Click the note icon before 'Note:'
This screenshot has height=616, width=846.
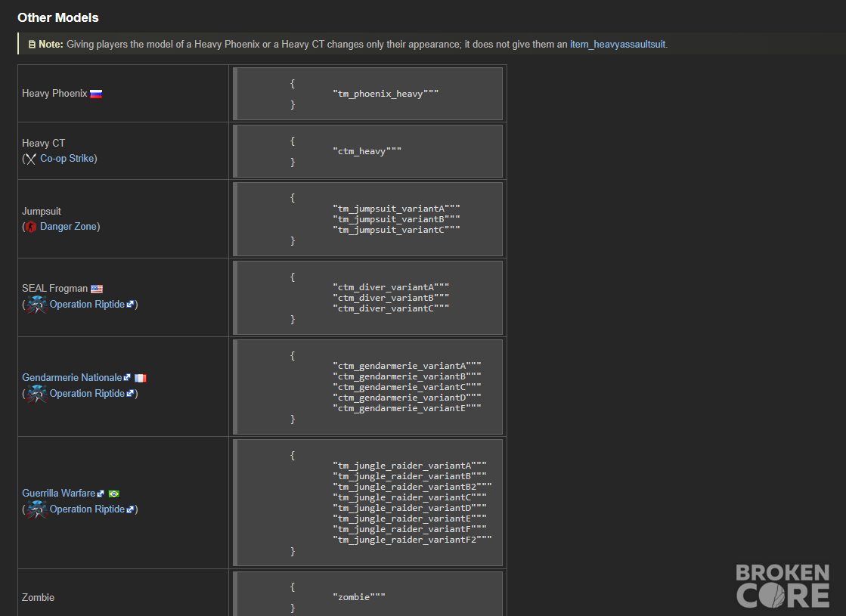pos(32,45)
